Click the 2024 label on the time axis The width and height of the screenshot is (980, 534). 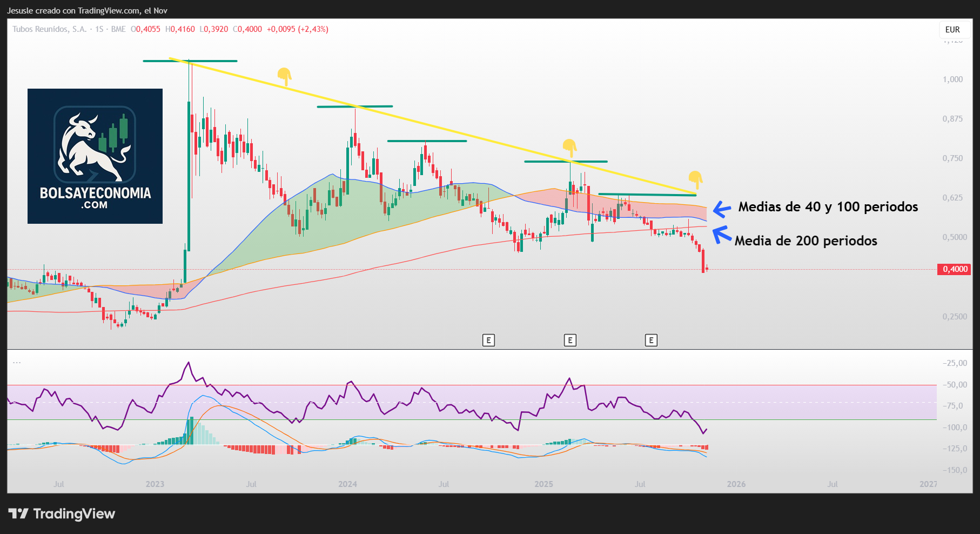click(347, 484)
